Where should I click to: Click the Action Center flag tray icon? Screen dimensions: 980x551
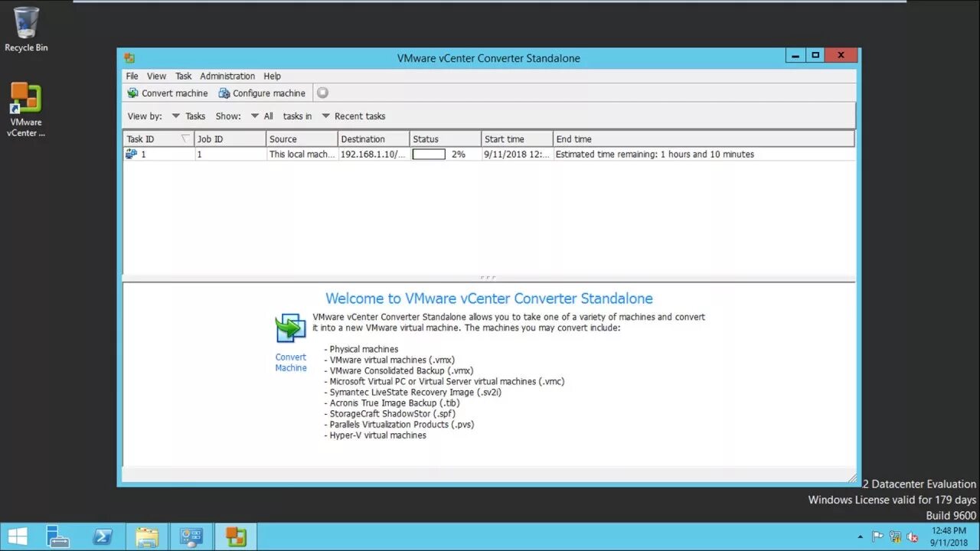[877, 537]
